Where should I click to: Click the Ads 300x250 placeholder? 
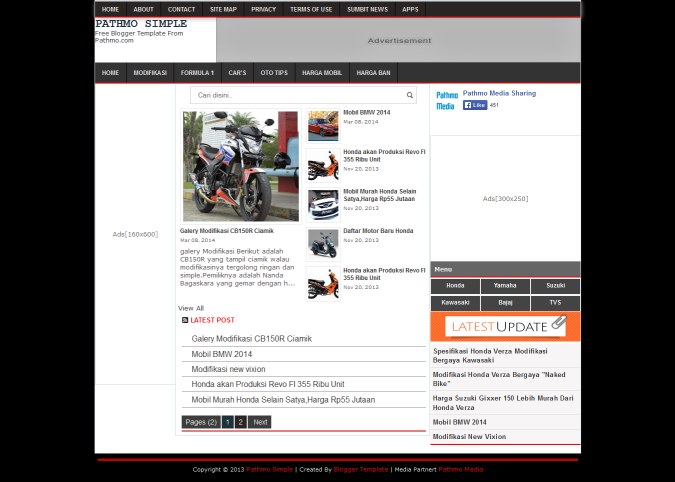click(505, 198)
